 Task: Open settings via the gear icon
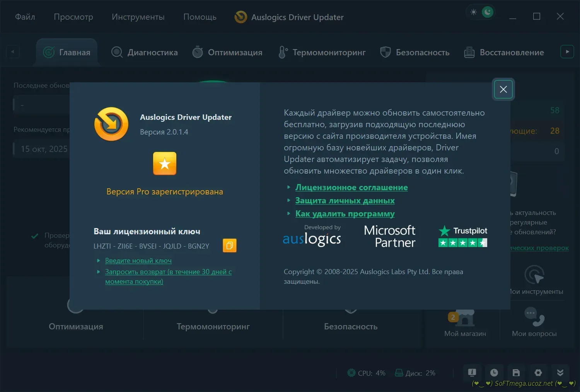pos(538,373)
